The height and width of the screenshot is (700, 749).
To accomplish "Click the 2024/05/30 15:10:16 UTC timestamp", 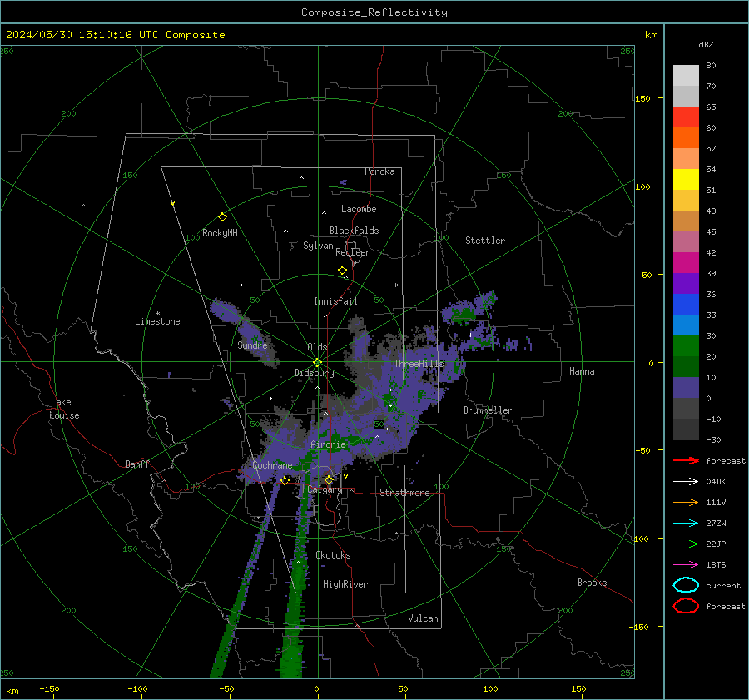I will click(115, 34).
